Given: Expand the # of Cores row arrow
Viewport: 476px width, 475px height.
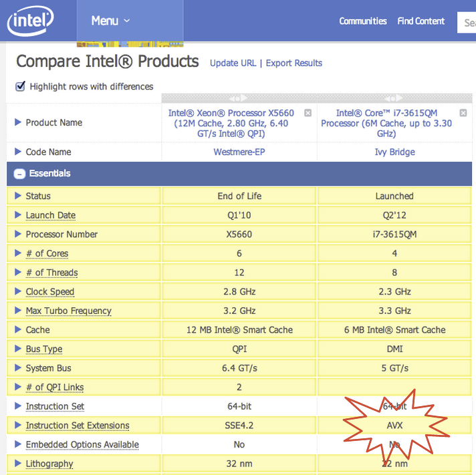Looking at the screenshot, I should tap(18, 253).
